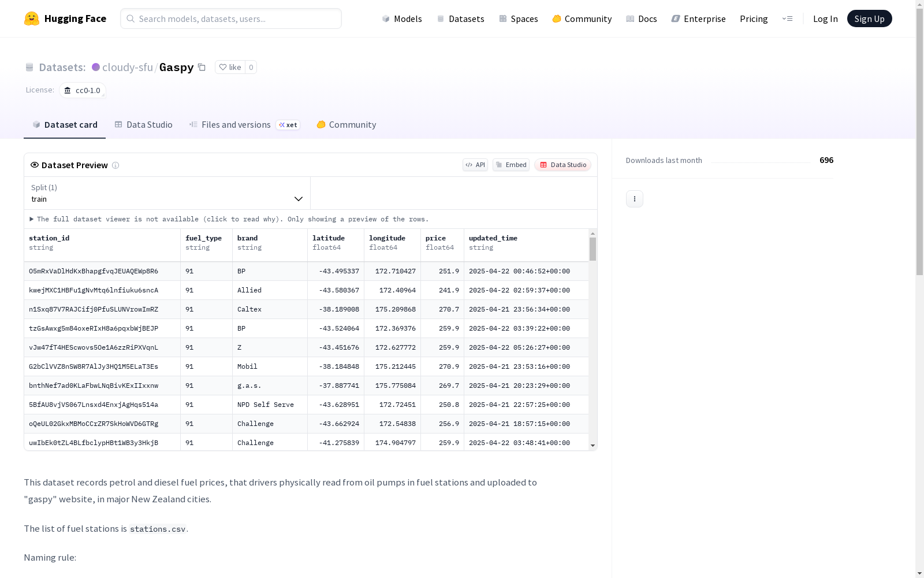Select the price cell 251.9
924x578 pixels.
pyautogui.click(x=442, y=271)
